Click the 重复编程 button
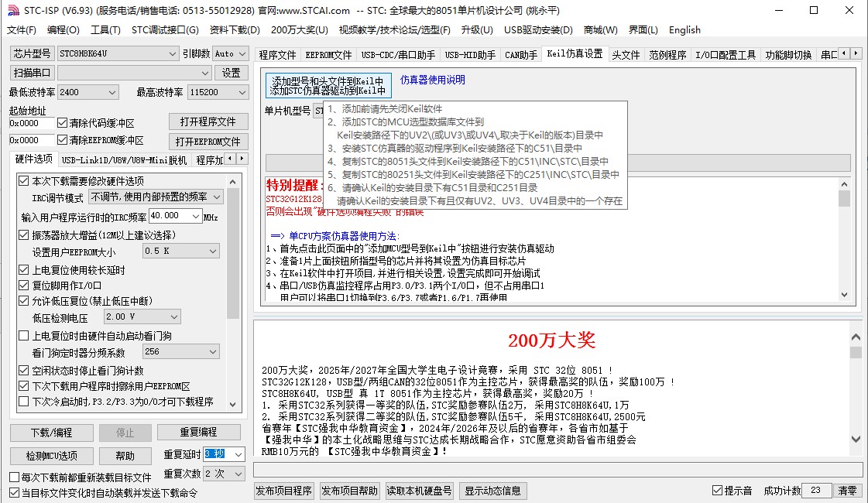The image size is (868, 503). pyautogui.click(x=198, y=432)
